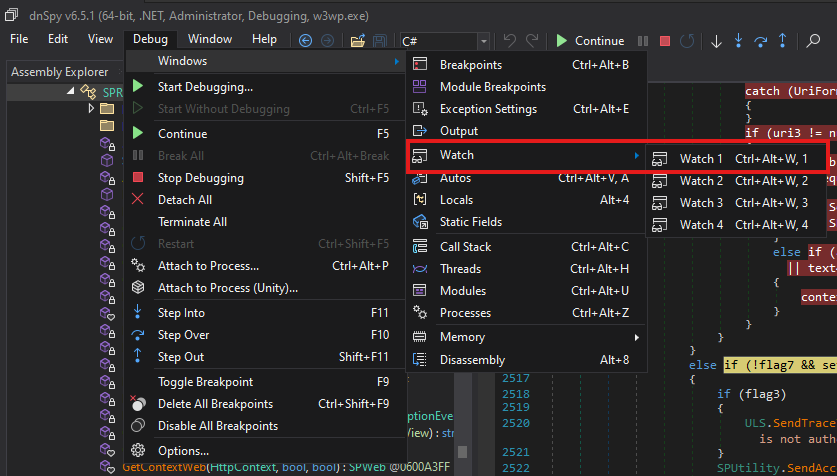Open the Disassembly window entry

click(526, 360)
